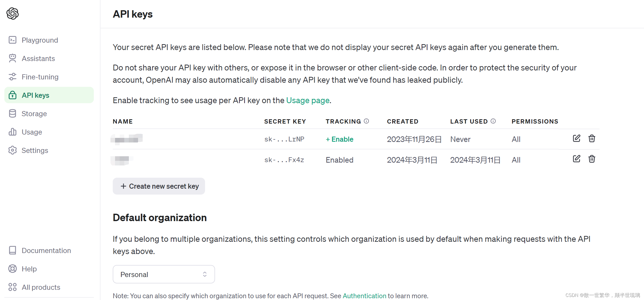Navigate to Usage in sidebar

49,132
